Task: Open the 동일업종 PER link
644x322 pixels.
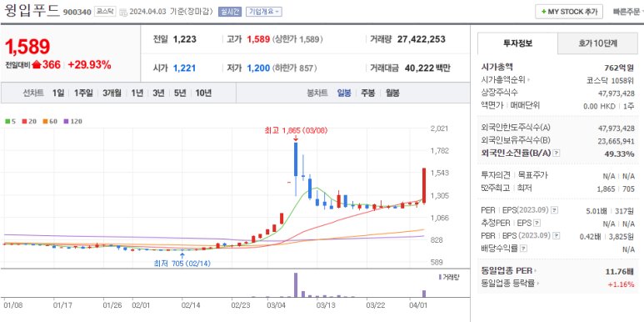Action: coord(509,270)
